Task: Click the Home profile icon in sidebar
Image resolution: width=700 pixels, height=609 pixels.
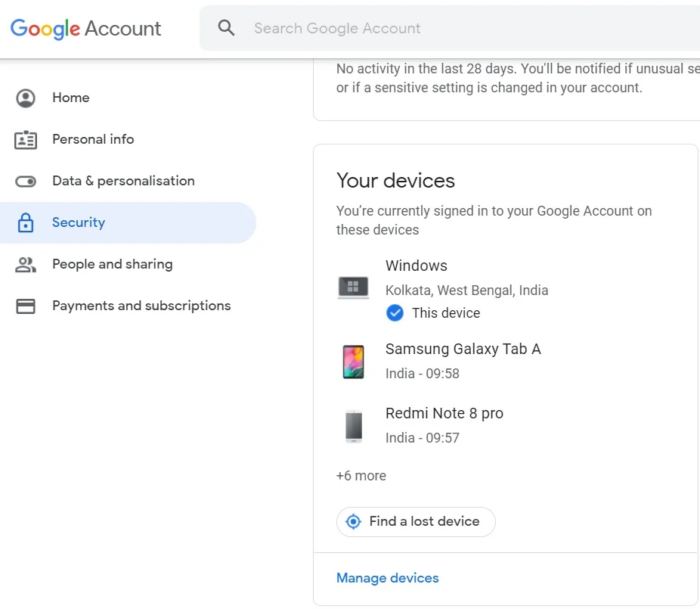Action: [x=26, y=98]
